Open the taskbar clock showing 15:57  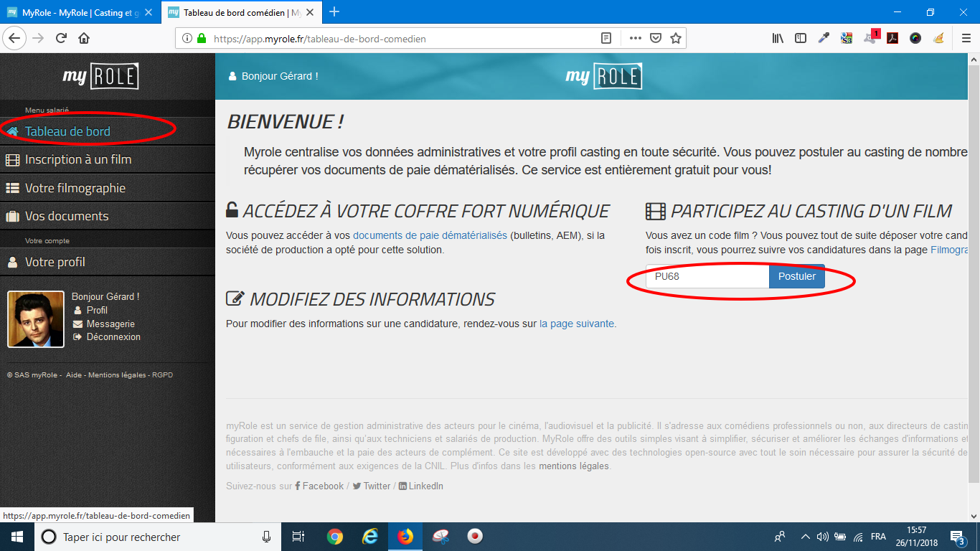tap(916, 537)
